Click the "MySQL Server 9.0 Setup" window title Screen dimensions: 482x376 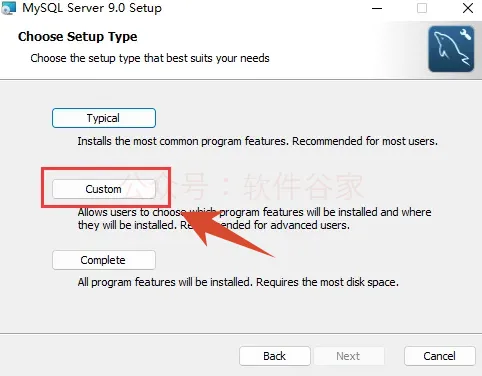(x=92, y=8)
